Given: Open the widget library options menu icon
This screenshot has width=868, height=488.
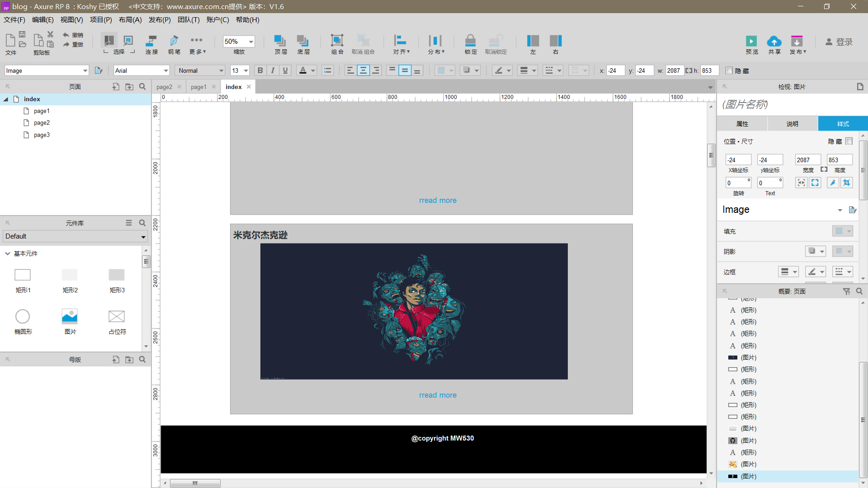Looking at the screenshot, I should tap(129, 223).
